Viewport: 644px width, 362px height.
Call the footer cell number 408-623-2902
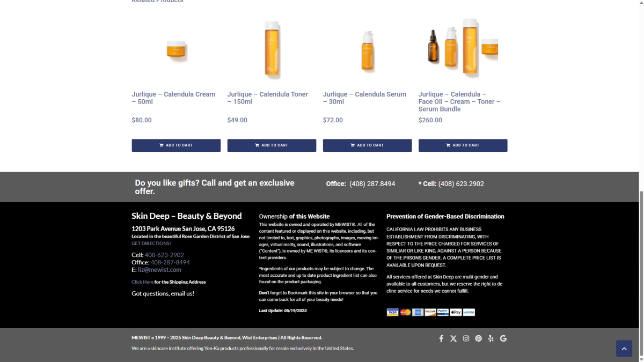click(164, 255)
